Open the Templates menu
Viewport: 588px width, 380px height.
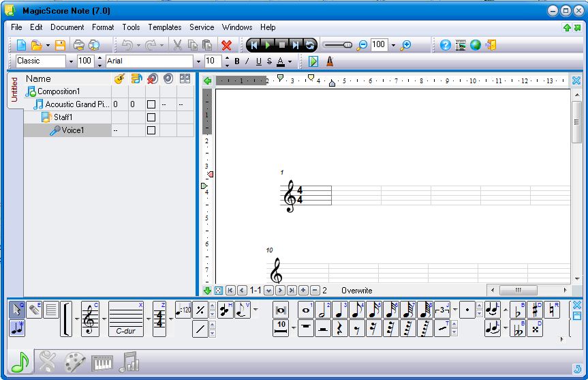[x=165, y=27]
